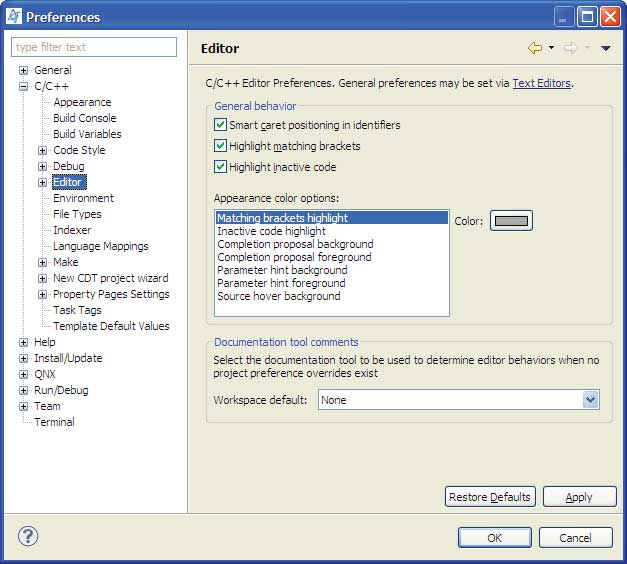
Task: Click the help question mark icon
Action: [x=28, y=536]
